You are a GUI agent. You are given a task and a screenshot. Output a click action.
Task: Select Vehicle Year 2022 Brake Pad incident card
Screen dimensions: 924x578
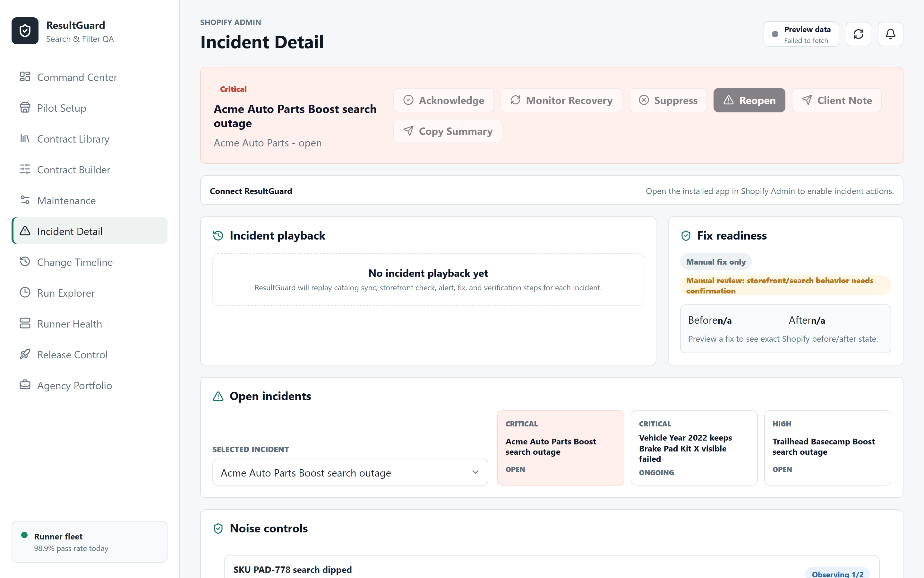coord(694,448)
